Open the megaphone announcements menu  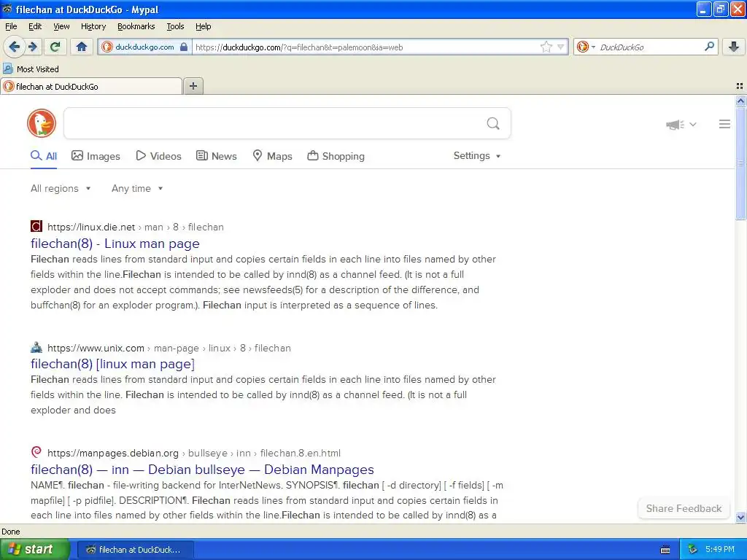tap(681, 125)
